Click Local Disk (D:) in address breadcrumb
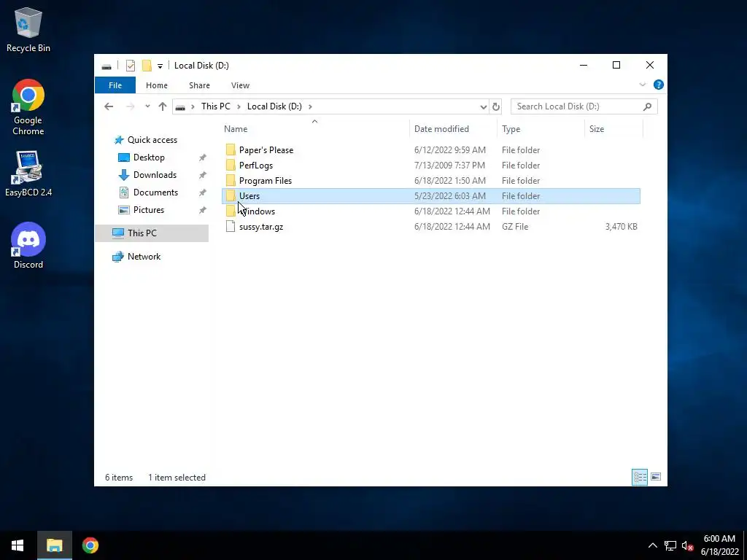The height and width of the screenshot is (560, 747). tap(274, 106)
